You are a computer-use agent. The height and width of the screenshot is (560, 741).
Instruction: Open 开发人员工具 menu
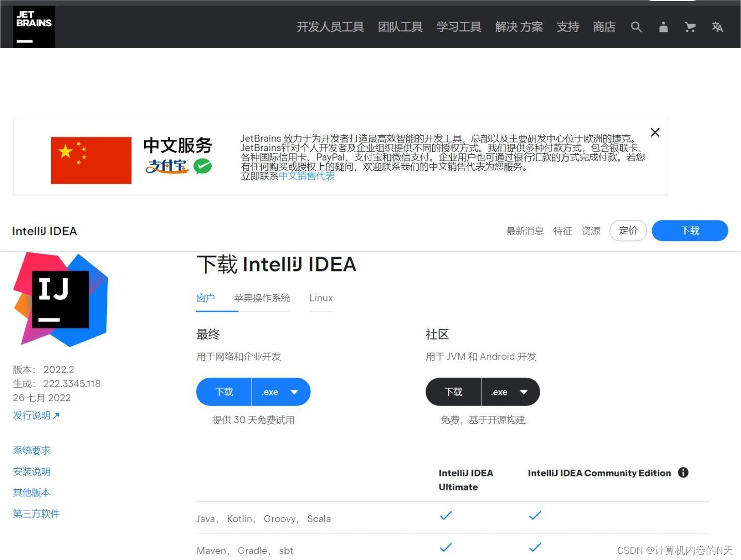point(330,27)
